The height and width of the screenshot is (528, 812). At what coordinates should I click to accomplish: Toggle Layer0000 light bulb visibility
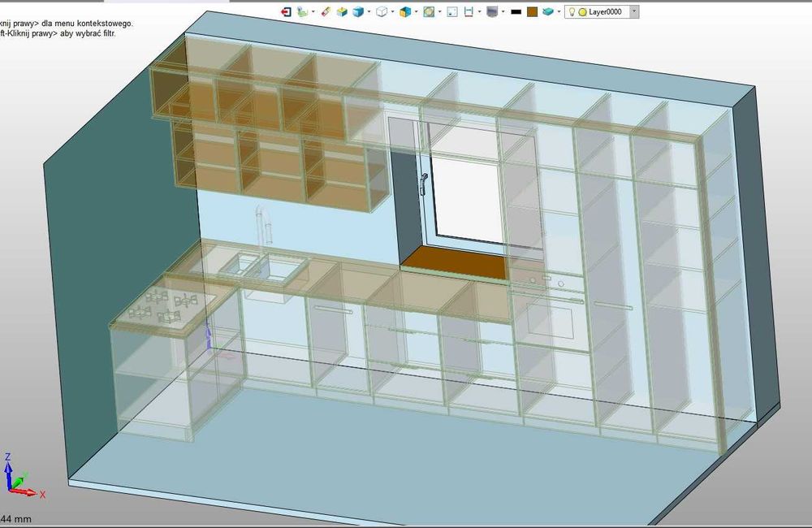click(572, 11)
